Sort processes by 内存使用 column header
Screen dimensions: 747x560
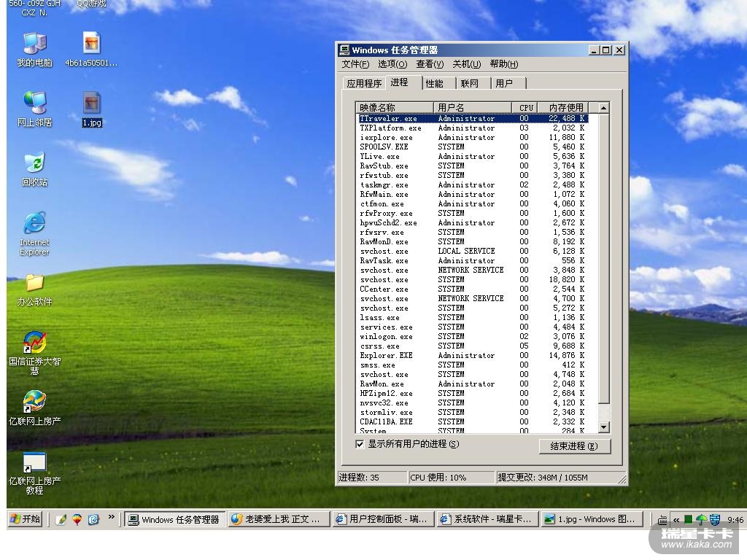[566, 108]
